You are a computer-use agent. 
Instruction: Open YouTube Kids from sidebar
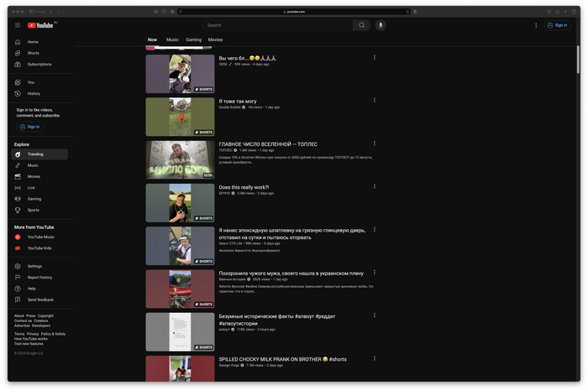point(39,248)
